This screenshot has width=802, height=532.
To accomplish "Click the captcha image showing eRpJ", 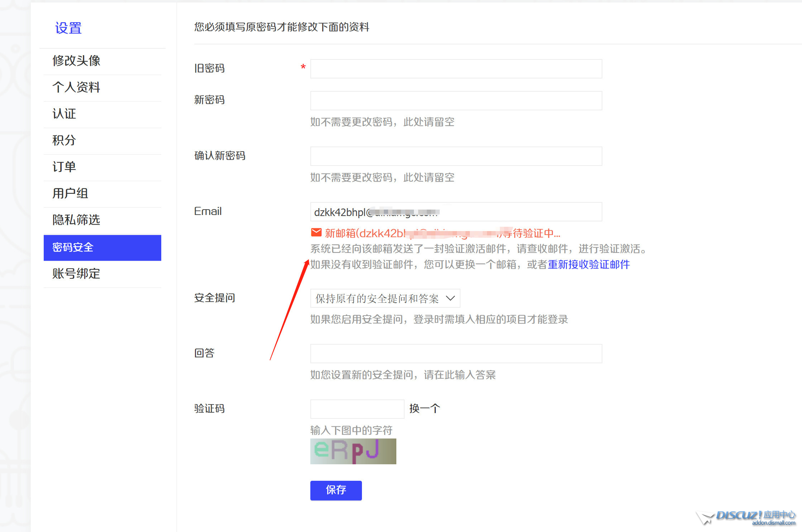I will (353, 451).
